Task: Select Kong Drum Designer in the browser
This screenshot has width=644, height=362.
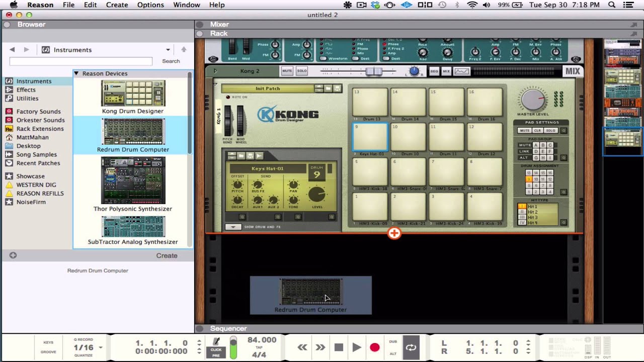Action: [x=133, y=97]
